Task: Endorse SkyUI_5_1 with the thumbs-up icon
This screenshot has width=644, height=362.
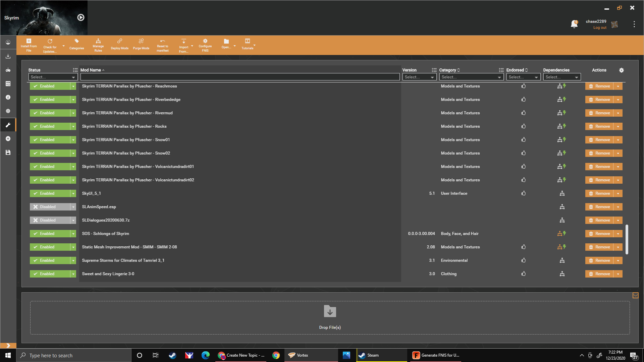Action: [x=523, y=193]
